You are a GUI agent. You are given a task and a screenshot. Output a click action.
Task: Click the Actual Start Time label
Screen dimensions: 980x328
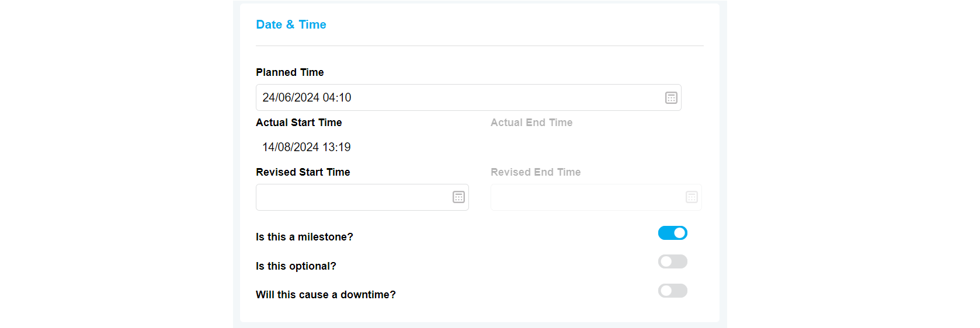pos(298,123)
